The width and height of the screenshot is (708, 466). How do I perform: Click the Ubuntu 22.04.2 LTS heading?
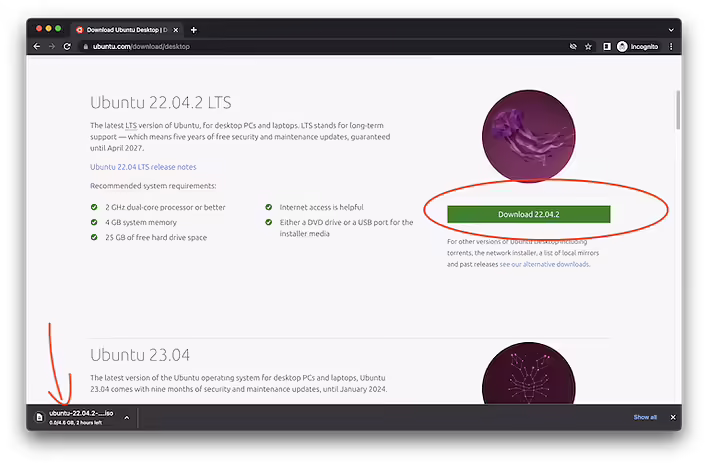[x=161, y=103]
